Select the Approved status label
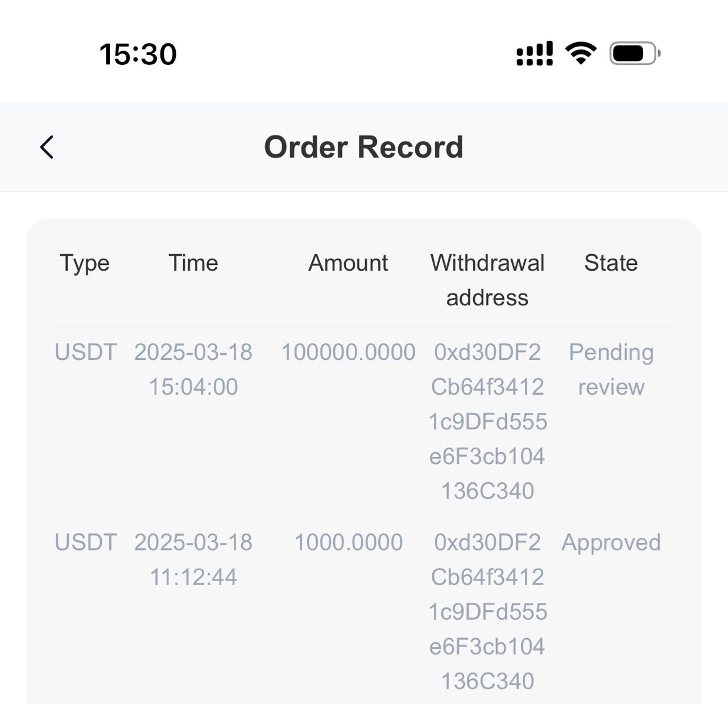Screen dimensions: 728x704 [x=611, y=543]
